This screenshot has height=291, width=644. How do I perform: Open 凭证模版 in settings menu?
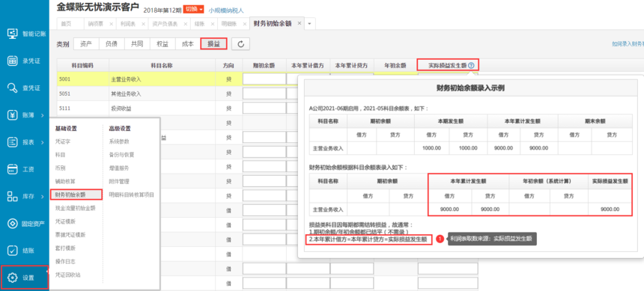coord(65,221)
